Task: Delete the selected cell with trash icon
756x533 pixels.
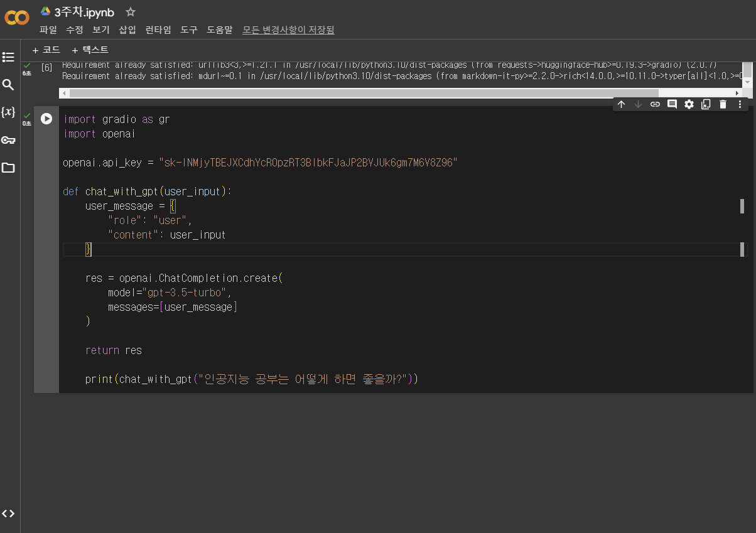Action: click(723, 104)
